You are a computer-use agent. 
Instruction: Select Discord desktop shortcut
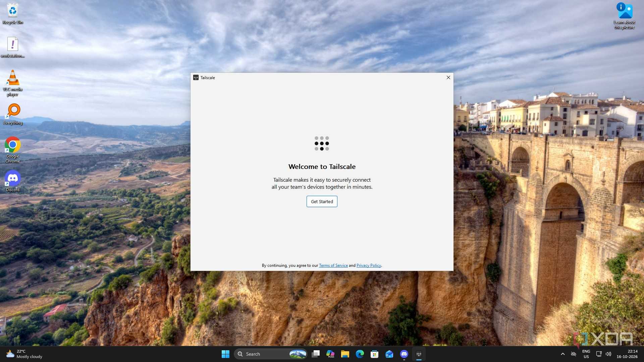[13, 181]
